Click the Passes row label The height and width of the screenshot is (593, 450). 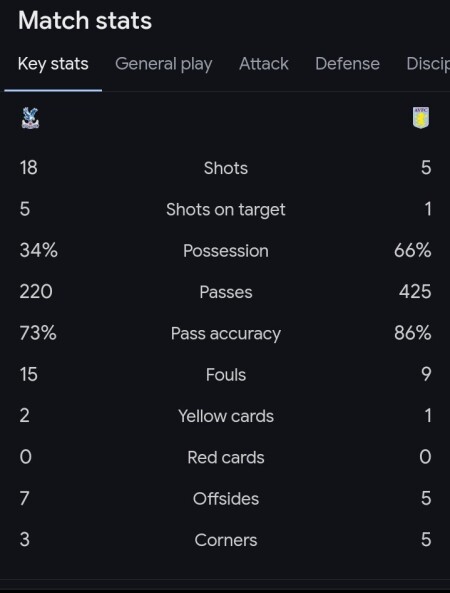(x=226, y=292)
